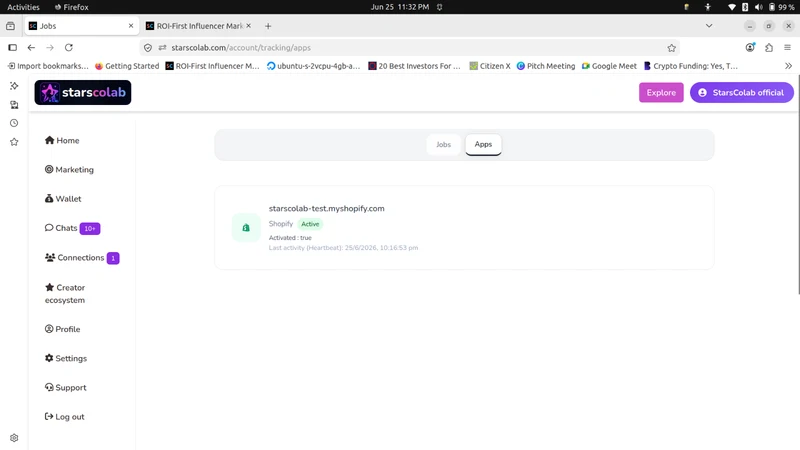Open the AI chatbot sparkle sidebar icon
Viewport: 800px width, 450px height.
click(14, 86)
